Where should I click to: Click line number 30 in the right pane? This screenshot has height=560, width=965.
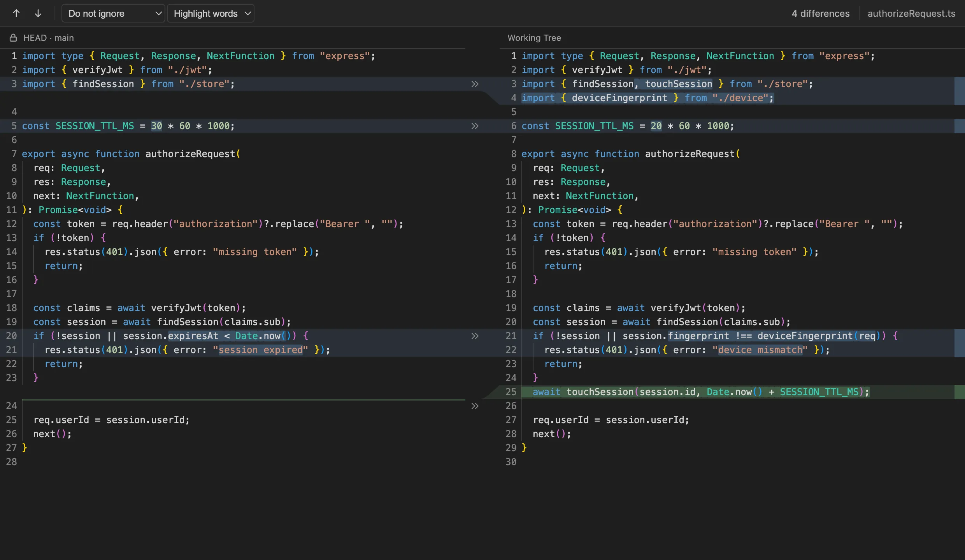[x=511, y=462]
